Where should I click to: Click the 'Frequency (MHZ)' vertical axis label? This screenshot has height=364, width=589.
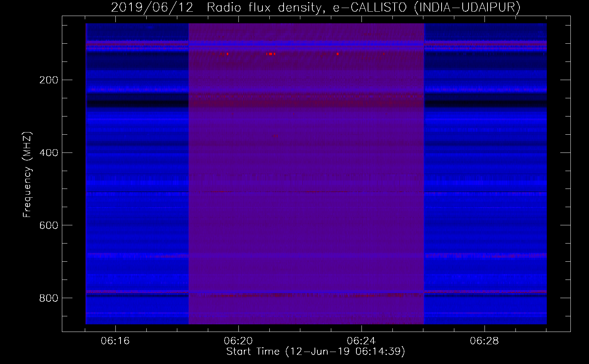(28, 174)
